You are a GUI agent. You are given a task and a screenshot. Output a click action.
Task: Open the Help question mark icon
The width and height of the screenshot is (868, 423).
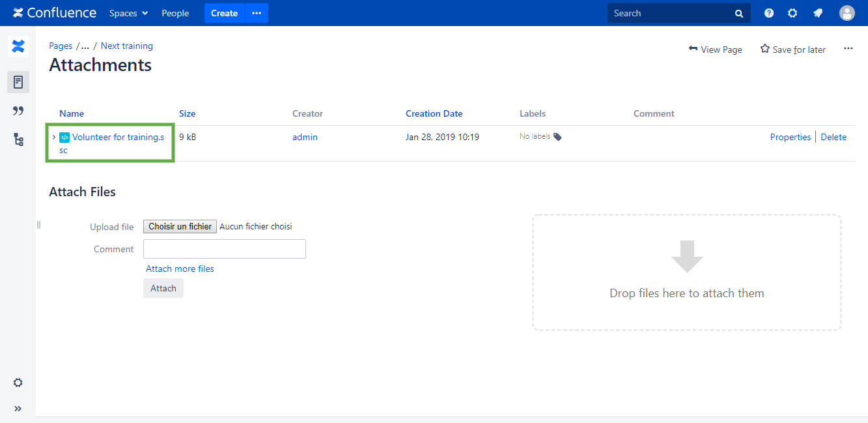(769, 13)
